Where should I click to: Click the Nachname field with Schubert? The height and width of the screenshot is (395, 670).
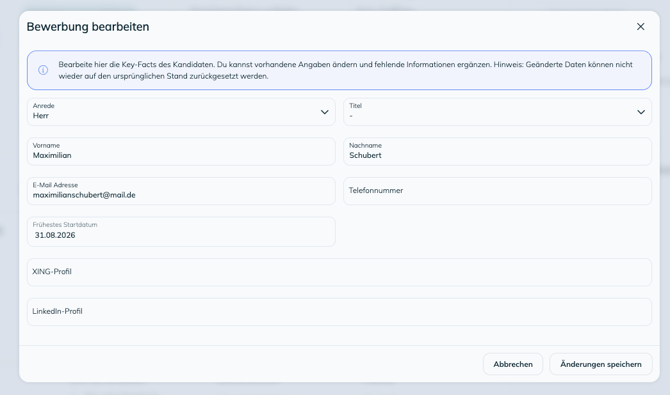497,151
